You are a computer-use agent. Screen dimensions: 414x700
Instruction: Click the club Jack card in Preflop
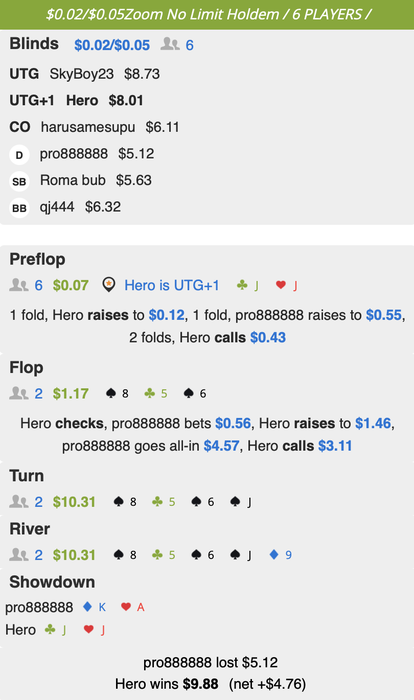(x=248, y=285)
